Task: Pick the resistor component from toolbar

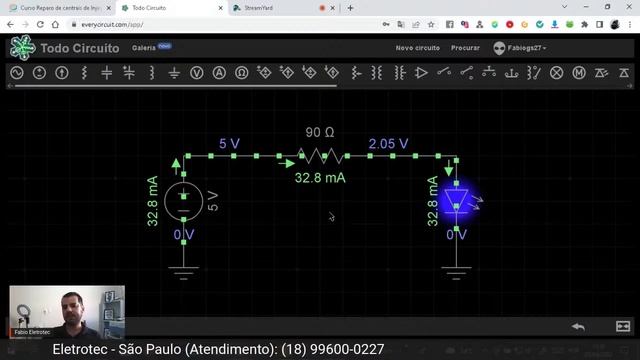Action: (x=84, y=73)
